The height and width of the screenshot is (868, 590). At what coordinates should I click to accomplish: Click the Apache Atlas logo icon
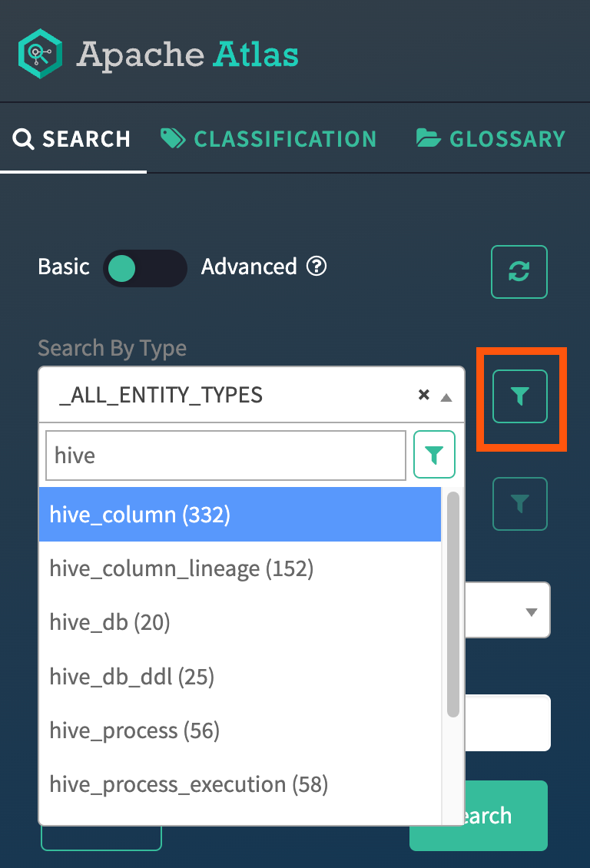tap(40, 53)
